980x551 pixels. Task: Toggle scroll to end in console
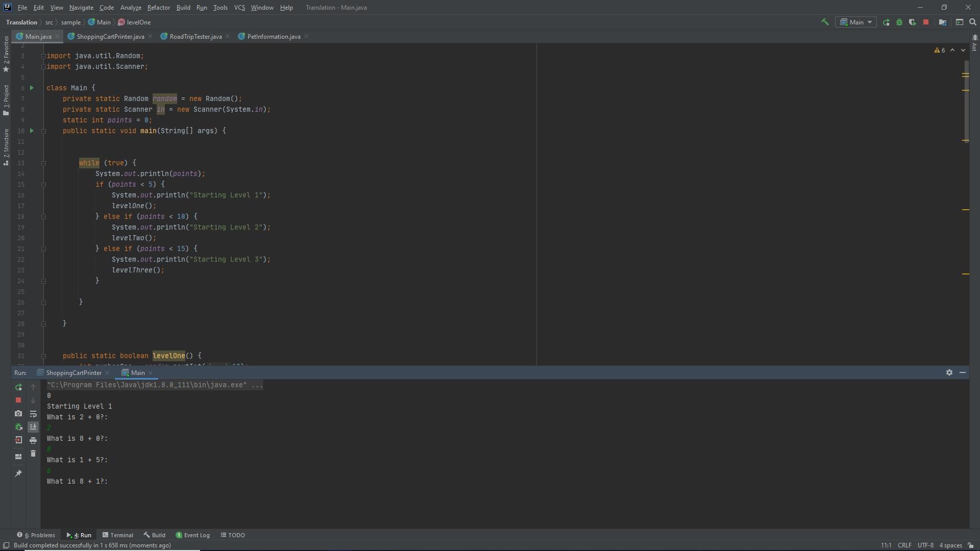[33, 427]
